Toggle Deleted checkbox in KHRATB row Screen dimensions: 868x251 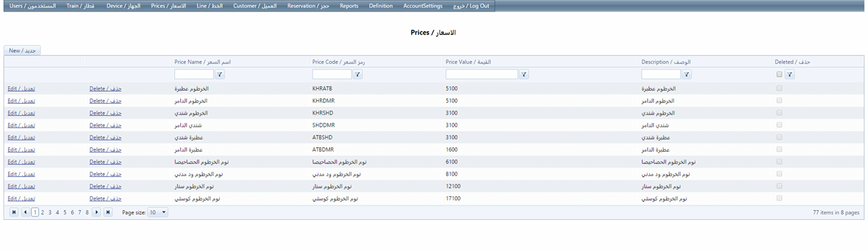click(779, 88)
